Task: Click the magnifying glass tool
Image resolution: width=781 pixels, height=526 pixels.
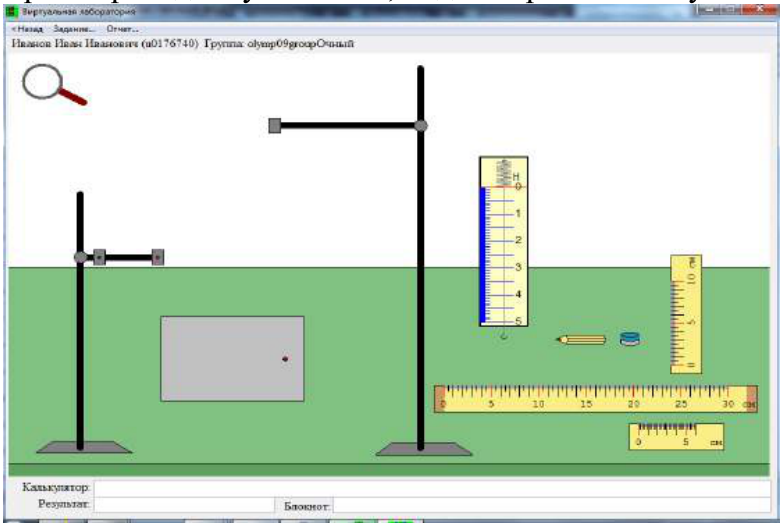Action: (54, 85)
